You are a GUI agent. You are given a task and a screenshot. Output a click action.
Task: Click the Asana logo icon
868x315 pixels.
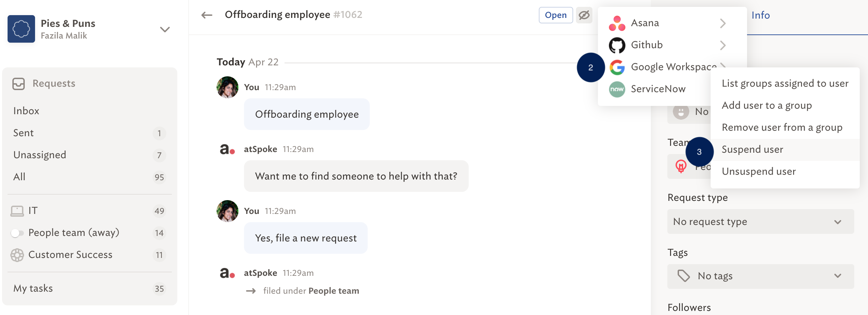617,23
